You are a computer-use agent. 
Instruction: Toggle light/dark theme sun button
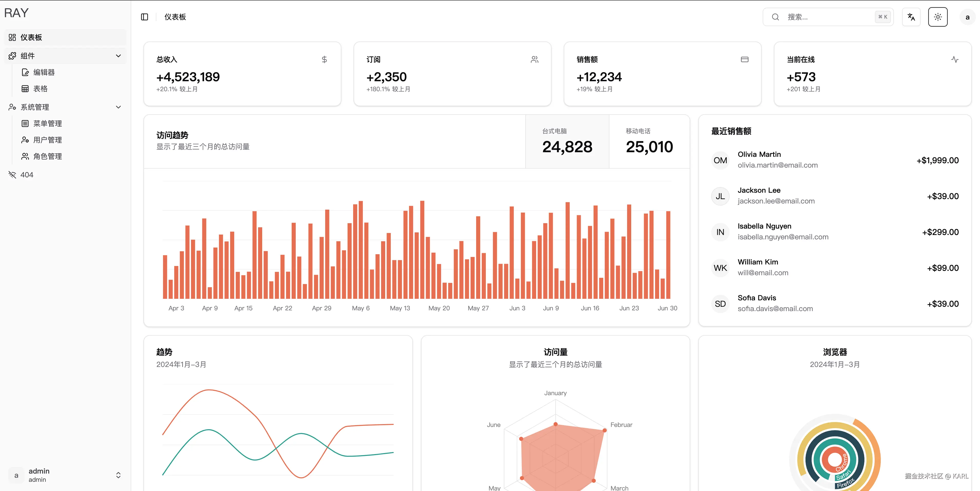[x=937, y=17]
